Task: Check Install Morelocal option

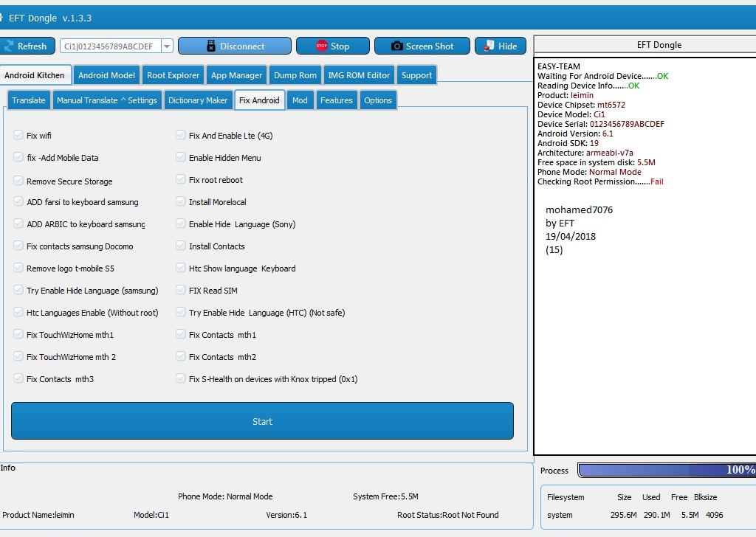Action: (x=181, y=201)
